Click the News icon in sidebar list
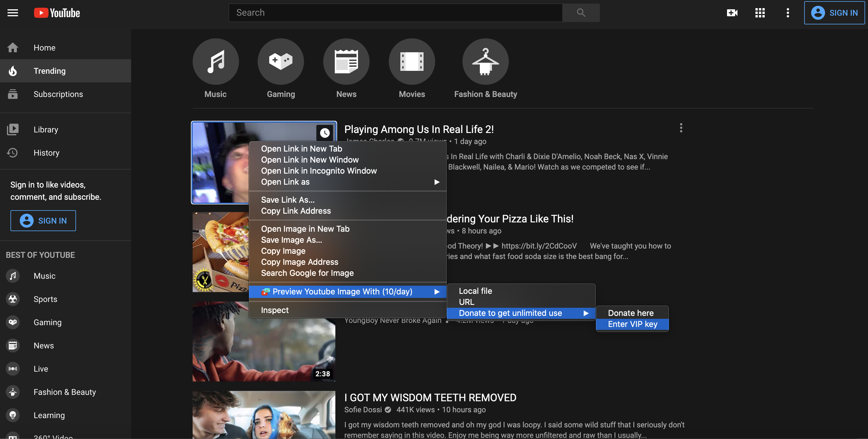868x439 pixels. point(13,345)
